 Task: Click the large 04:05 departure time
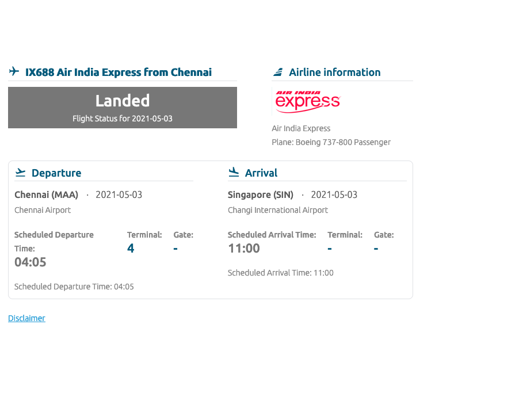tap(30, 262)
